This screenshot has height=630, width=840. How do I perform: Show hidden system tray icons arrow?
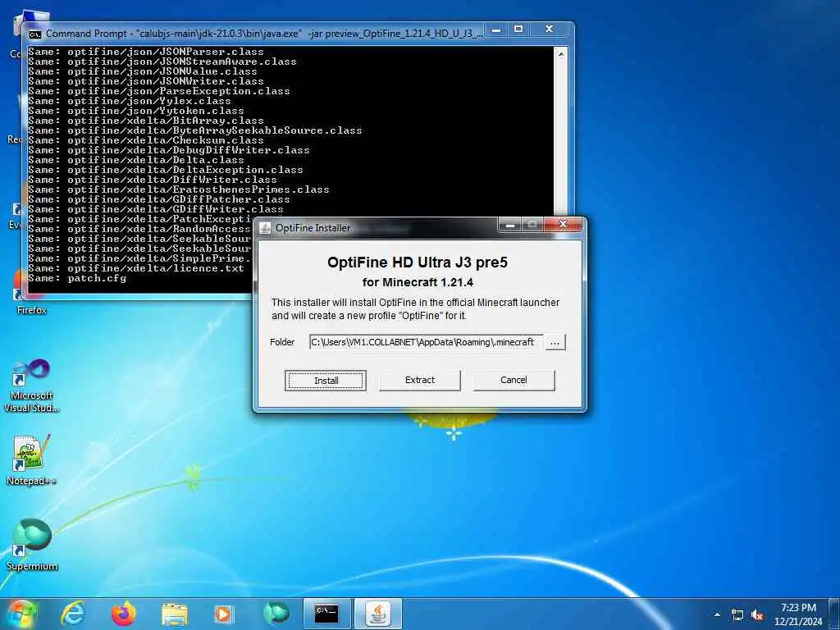717,614
